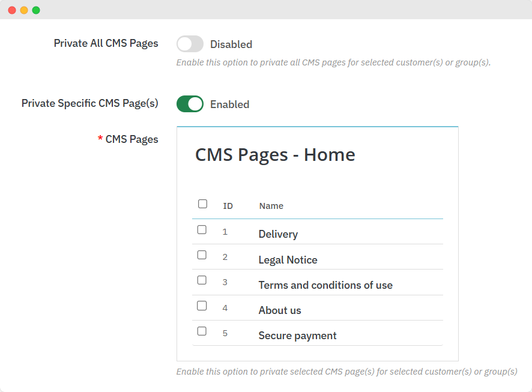The height and width of the screenshot is (392, 532).
Task: Minimize the window using the yellow button
Action: [24, 10]
